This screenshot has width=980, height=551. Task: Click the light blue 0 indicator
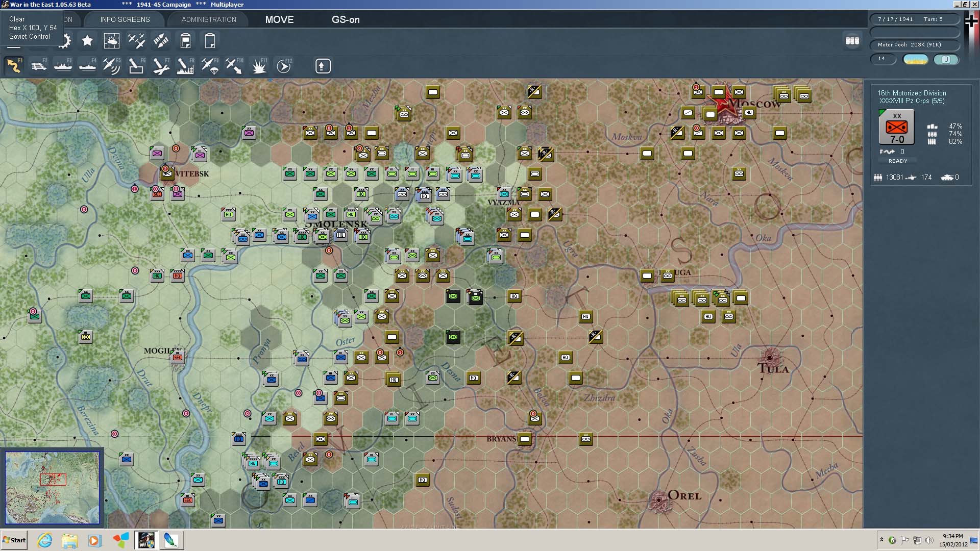click(946, 59)
